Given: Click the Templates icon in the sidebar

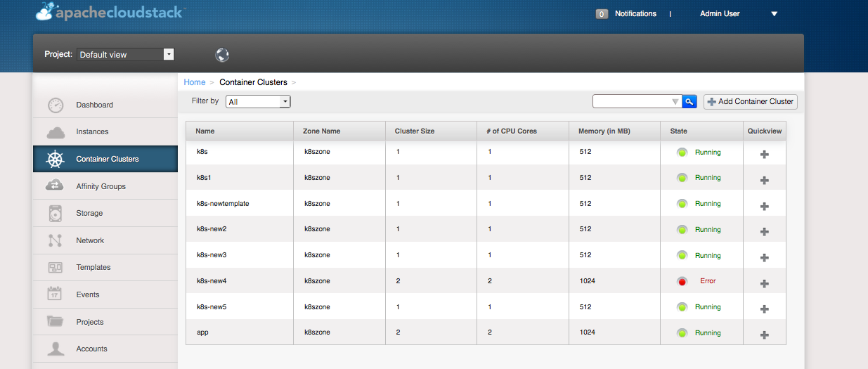Looking at the screenshot, I should [56, 267].
